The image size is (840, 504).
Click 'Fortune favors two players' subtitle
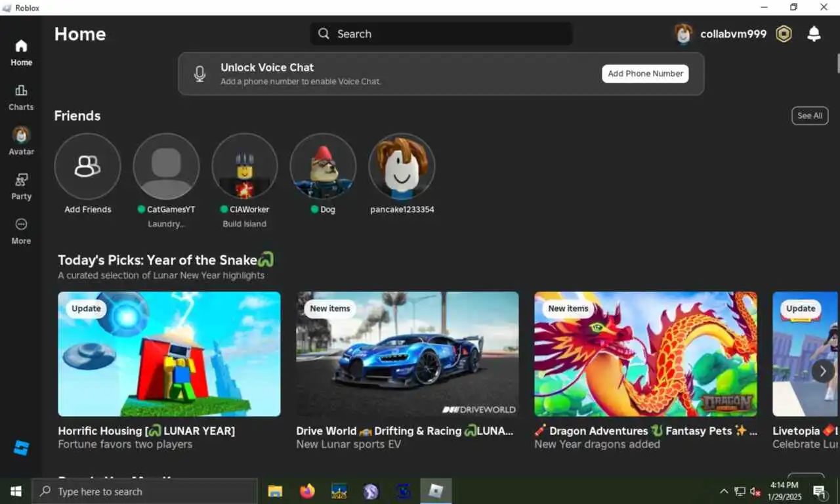pyautogui.click(x=125, y=444)
